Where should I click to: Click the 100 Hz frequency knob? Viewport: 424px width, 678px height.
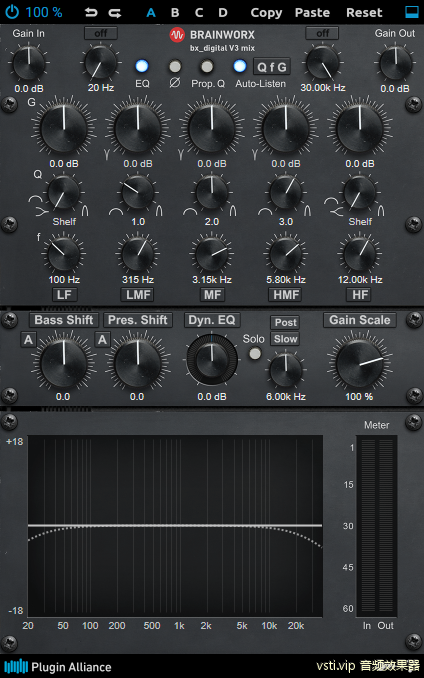tap(64, 254)
